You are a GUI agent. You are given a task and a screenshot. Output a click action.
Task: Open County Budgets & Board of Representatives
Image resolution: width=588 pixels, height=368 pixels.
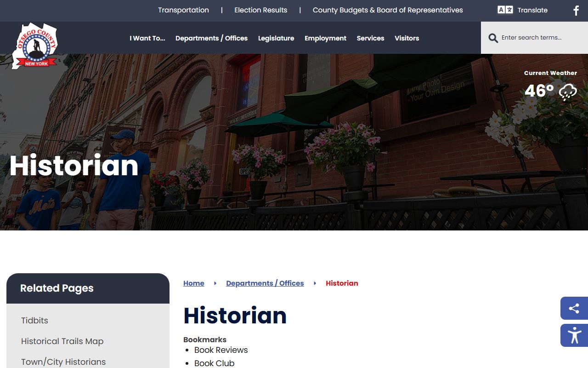[x=388, y=10]
